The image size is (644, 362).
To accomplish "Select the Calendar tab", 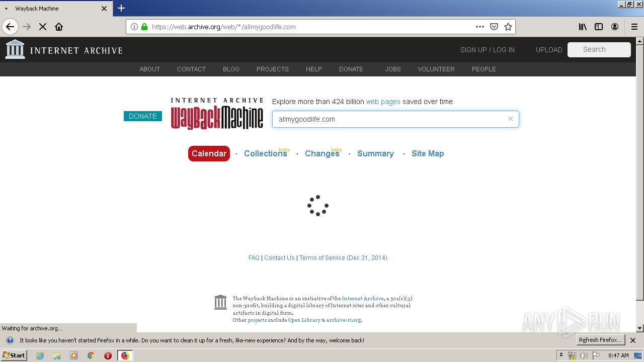I will click(x=209, y=153).
